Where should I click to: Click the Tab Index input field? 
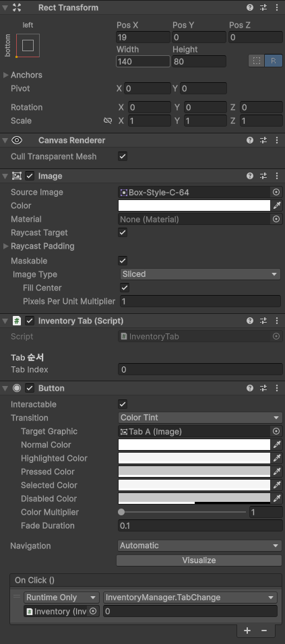(x=200, y=370)
